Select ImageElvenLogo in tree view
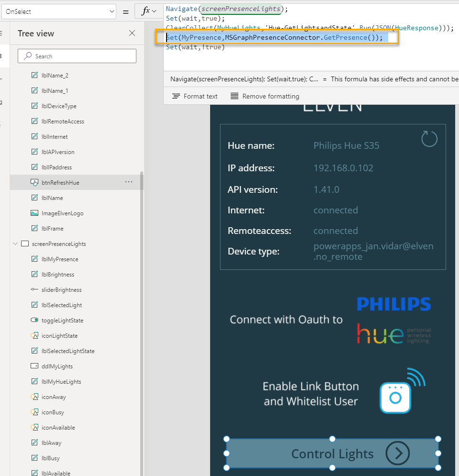Image resolution: width=459 pixels, height=476 pixels. 62,213
